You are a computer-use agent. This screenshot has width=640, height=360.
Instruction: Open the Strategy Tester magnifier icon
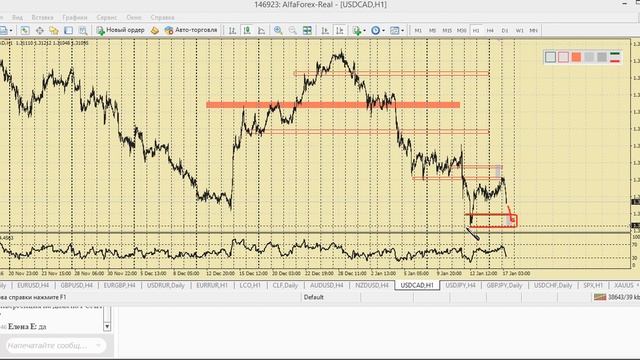[83, 30]
